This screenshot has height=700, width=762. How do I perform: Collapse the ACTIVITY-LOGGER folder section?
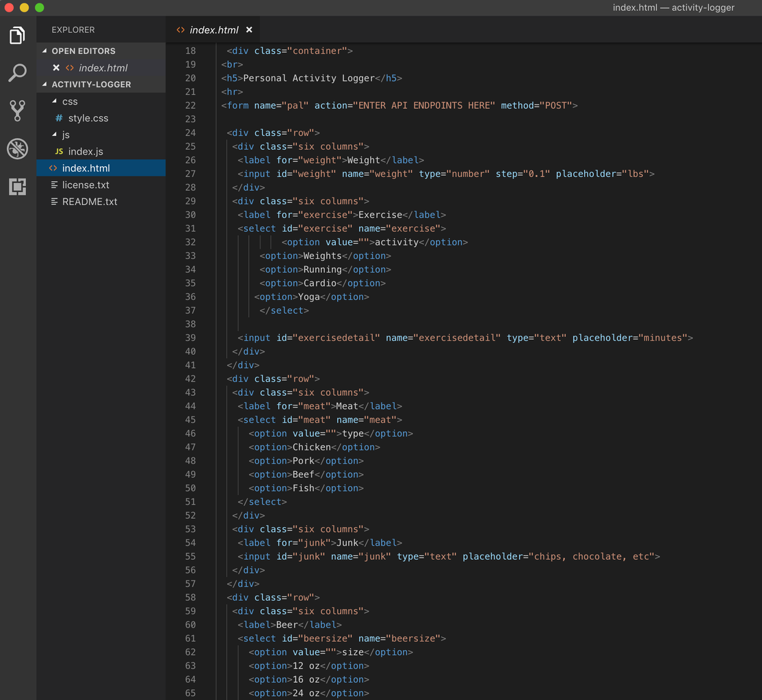point(45,85)
